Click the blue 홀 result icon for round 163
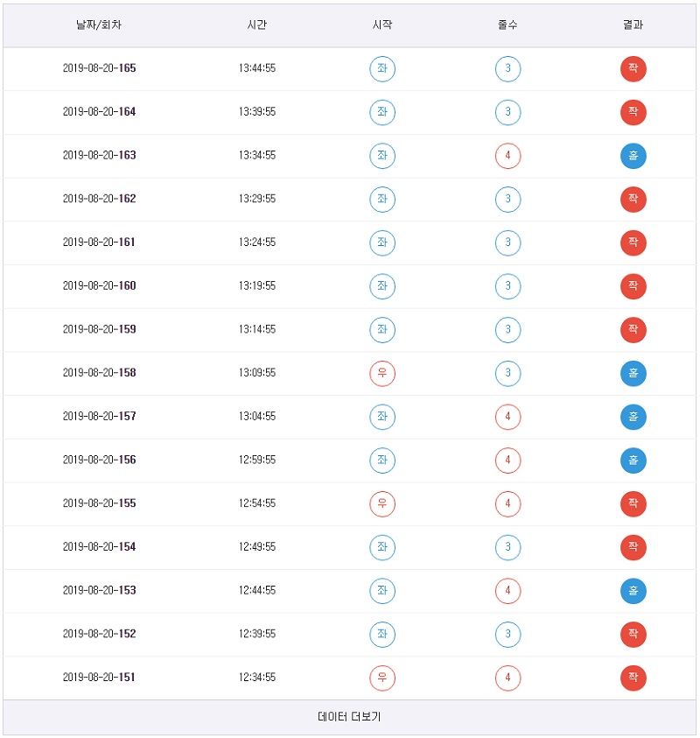The width and height of the screenshot is (700, 738). click(x=633, y=155)
